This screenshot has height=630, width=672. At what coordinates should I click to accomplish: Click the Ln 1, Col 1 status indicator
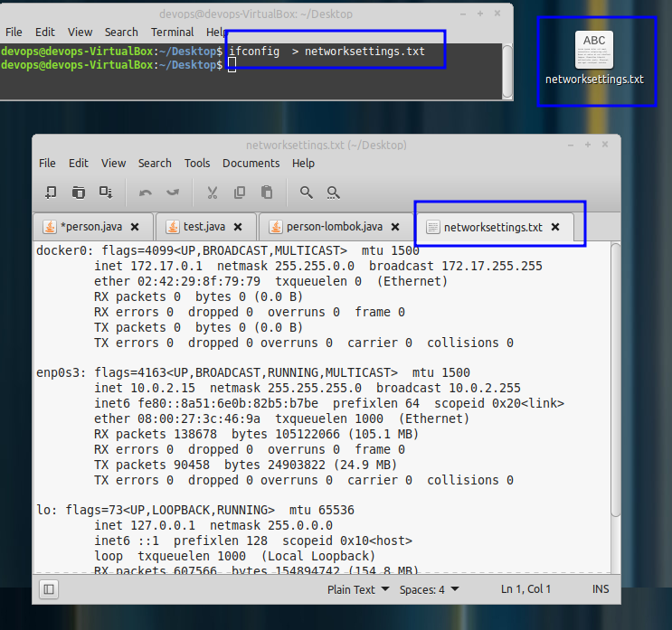525,589
